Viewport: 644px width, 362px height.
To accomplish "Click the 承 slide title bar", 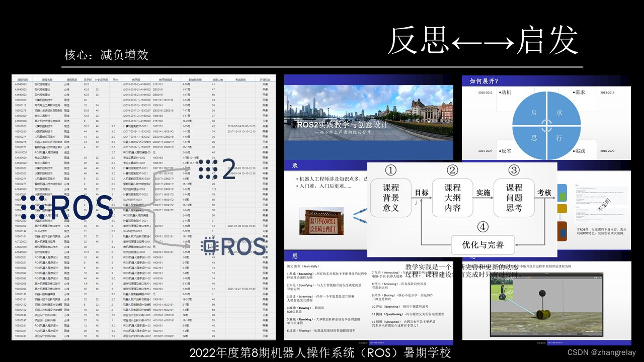I will click(x=326, y=165).
